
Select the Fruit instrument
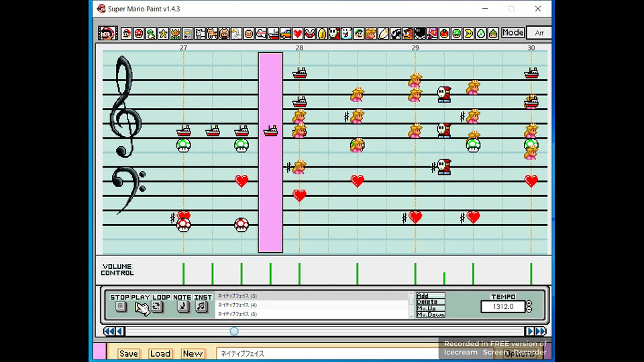(x=444, y=34)
